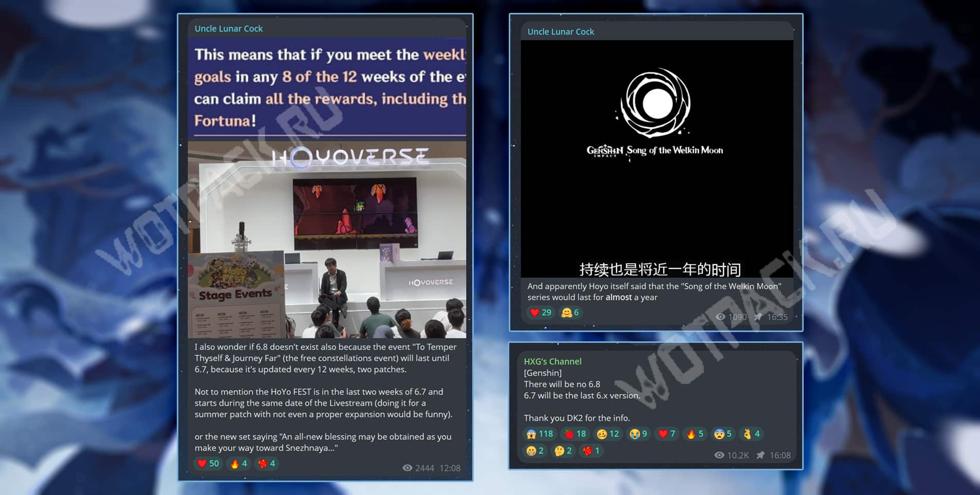
Task: Open the HoYoverse stage event photo
Action: (x=327, y=240)
